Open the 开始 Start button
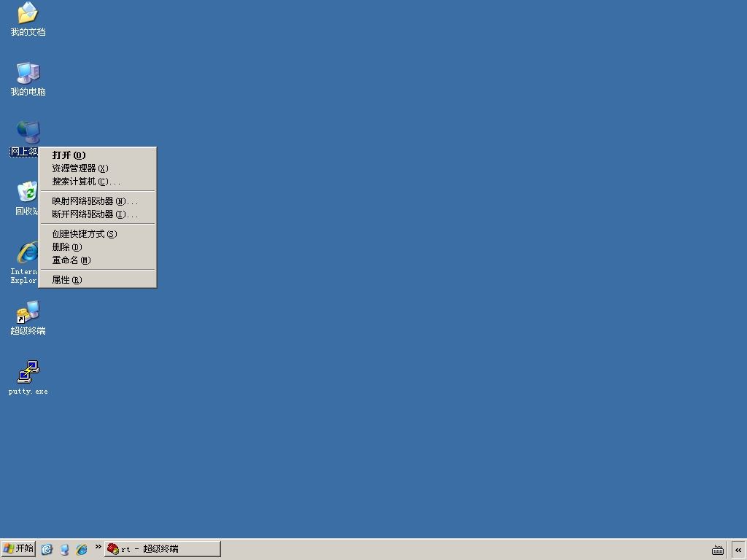 point(18,548)
